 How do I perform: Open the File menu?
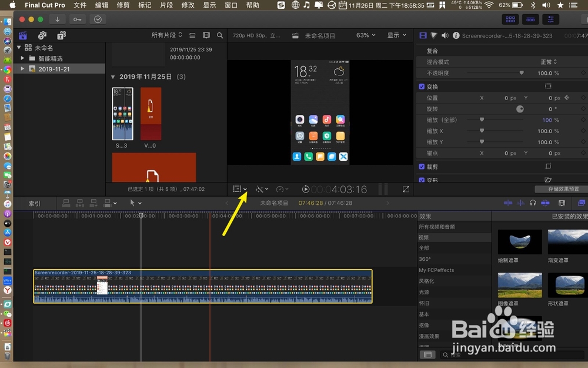coord(80,5)
